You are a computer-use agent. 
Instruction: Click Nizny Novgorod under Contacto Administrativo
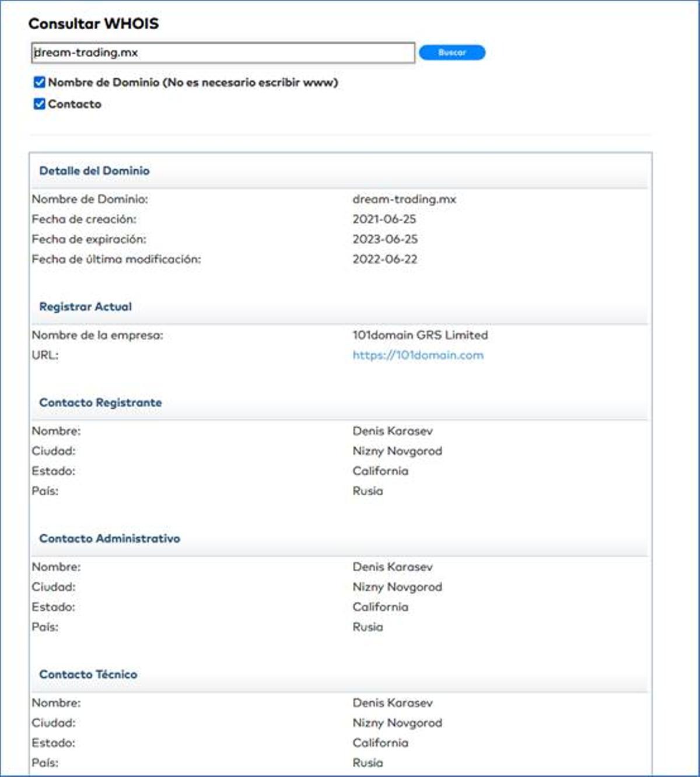[x=397, y=587]
